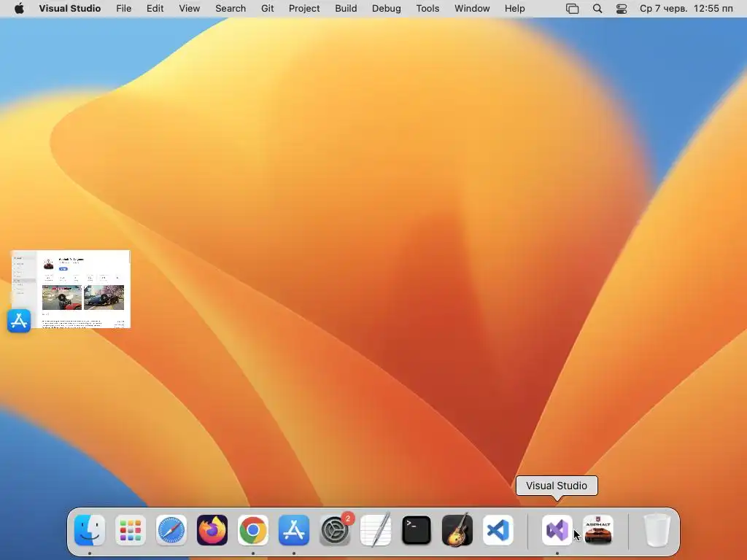747x560 pixels.
Task: Open the Project menu
Action: point(304,9)
